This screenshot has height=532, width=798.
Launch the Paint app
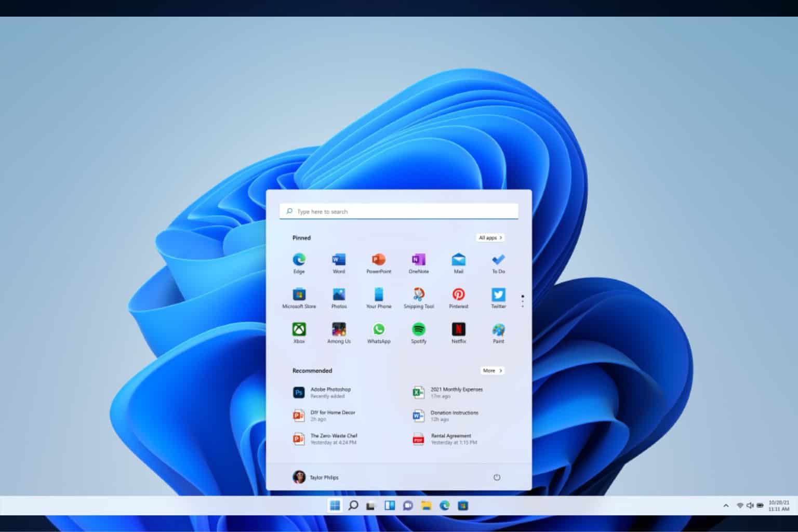498,333
